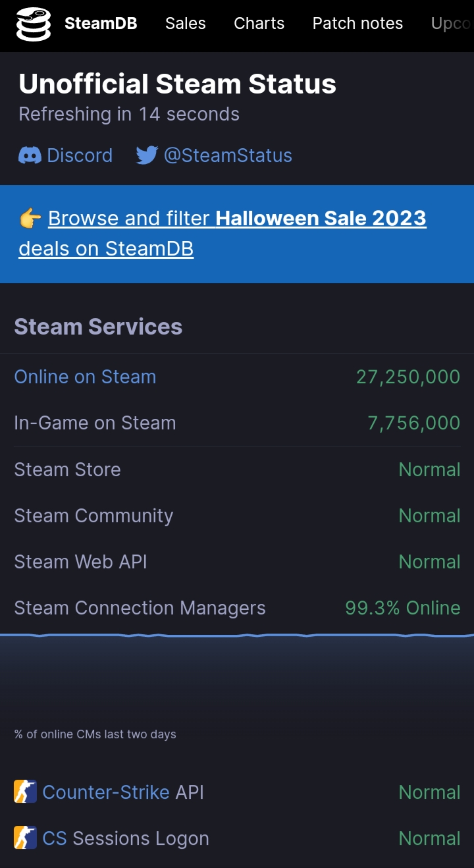Select the partially visible Upcoming nav item
The height and width of the screenshot is (868, 474).
(451, 24)
